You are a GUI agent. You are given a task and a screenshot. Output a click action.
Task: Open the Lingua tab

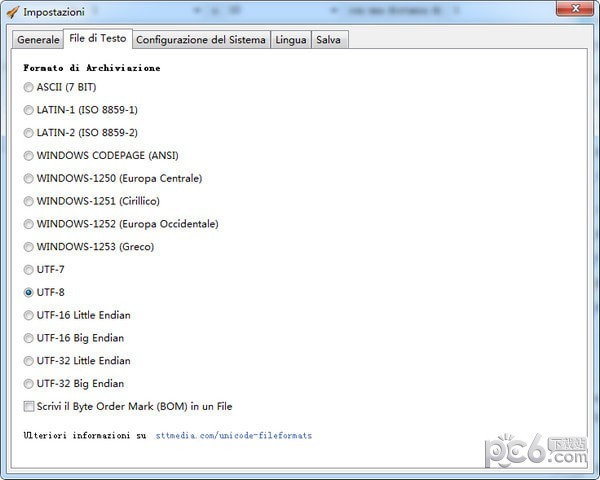pos(291,40)
